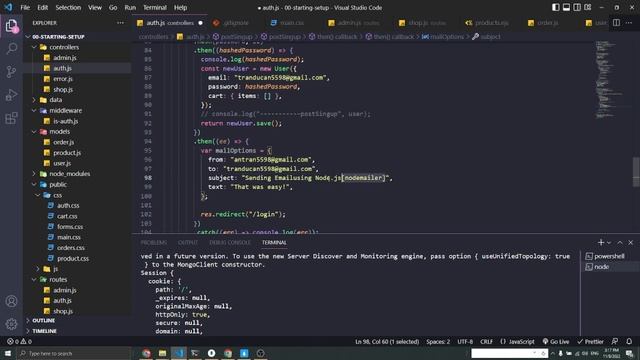
Task: Select the node terminal instance
Action: [x=610, y=267]
